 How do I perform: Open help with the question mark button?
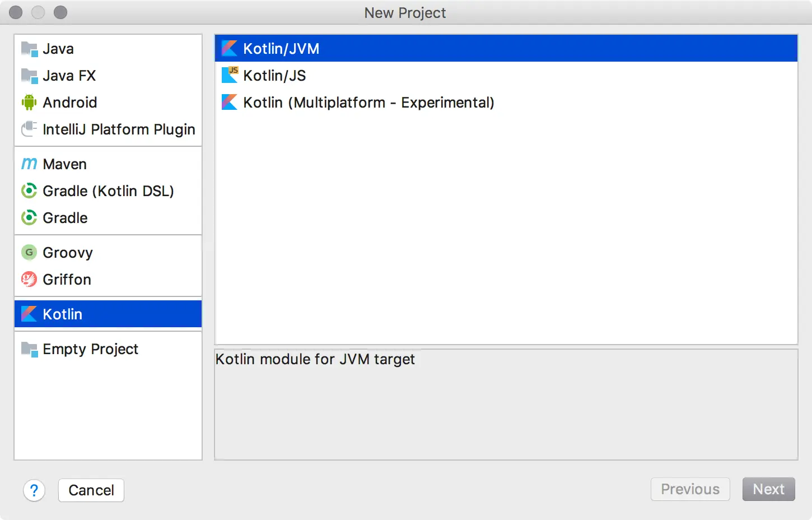34,491
